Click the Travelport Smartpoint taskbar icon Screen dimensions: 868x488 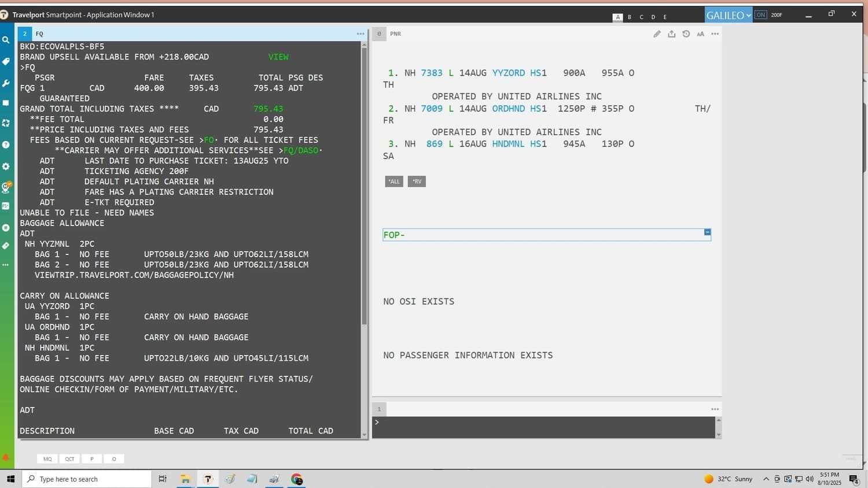(x=208, y=479)
